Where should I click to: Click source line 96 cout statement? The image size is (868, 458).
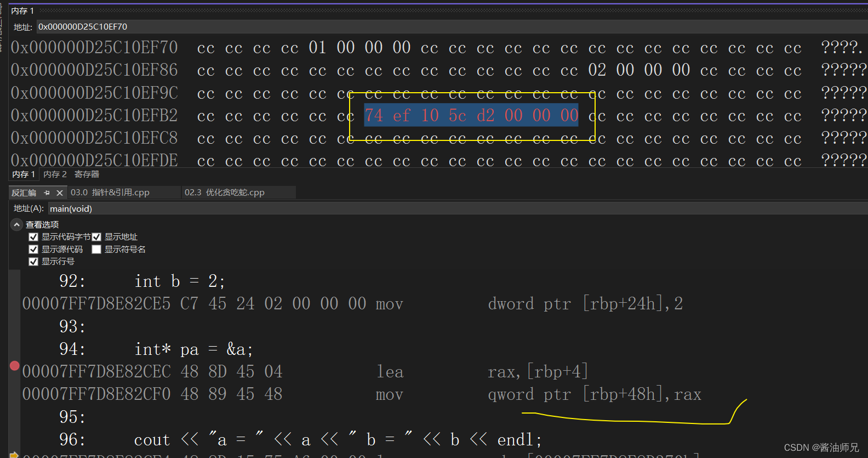(338, 439)
